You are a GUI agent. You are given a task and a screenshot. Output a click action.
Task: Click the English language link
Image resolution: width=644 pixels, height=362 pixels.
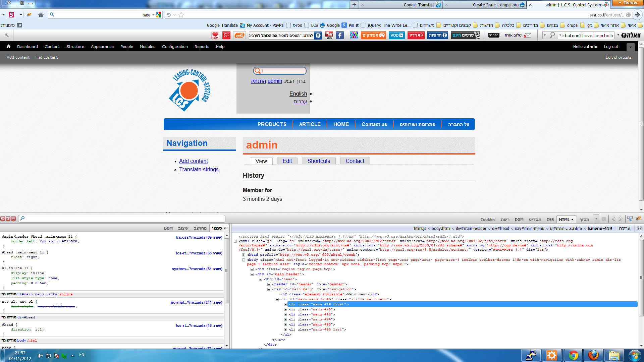[298, 94]
